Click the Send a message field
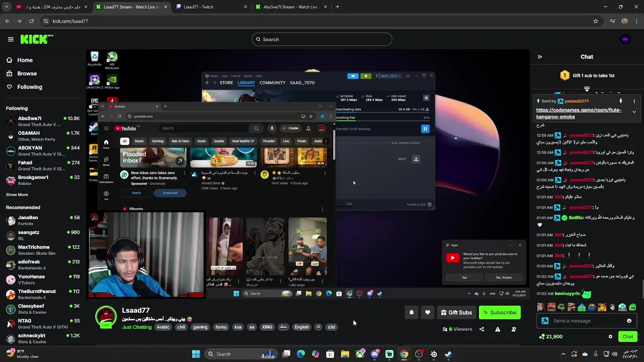The height and width of the screenshot is (362, 644). pos(587,321)
